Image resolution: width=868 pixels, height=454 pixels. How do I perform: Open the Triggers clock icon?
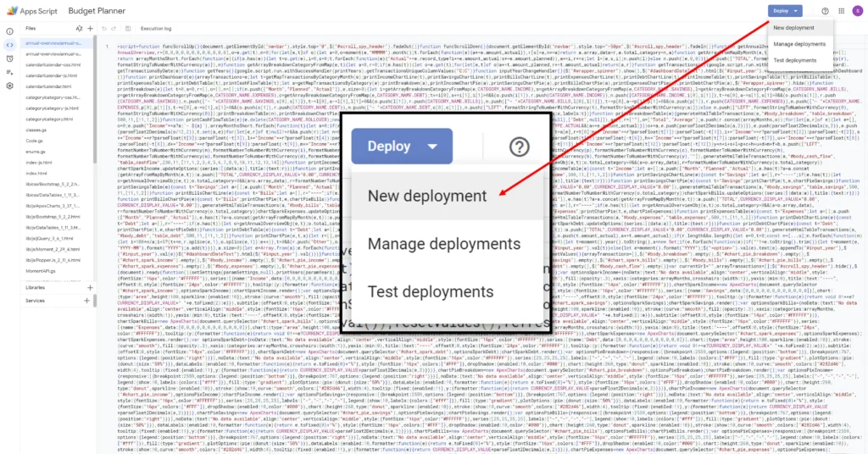pos(9,58)
